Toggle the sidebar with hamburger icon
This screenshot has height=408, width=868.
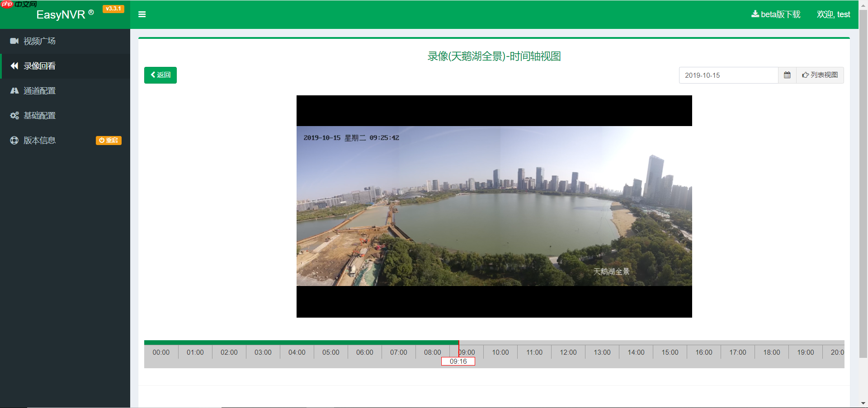[142, 14]
